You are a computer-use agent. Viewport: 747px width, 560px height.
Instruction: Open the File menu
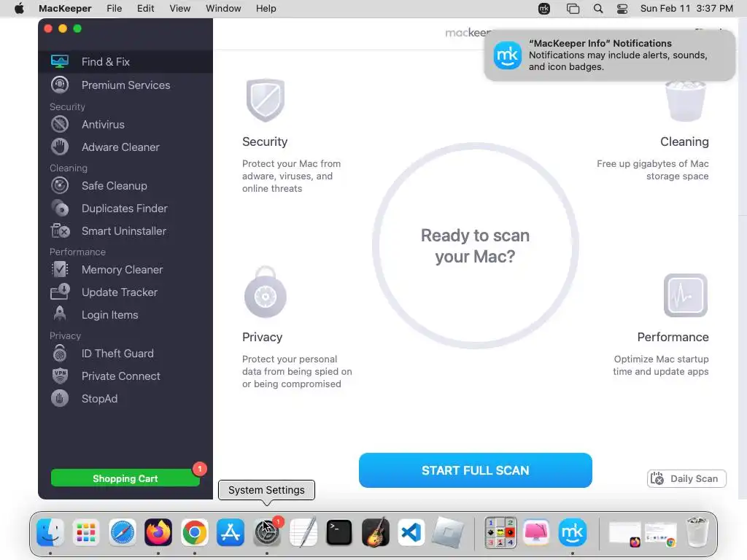[115, 9]
